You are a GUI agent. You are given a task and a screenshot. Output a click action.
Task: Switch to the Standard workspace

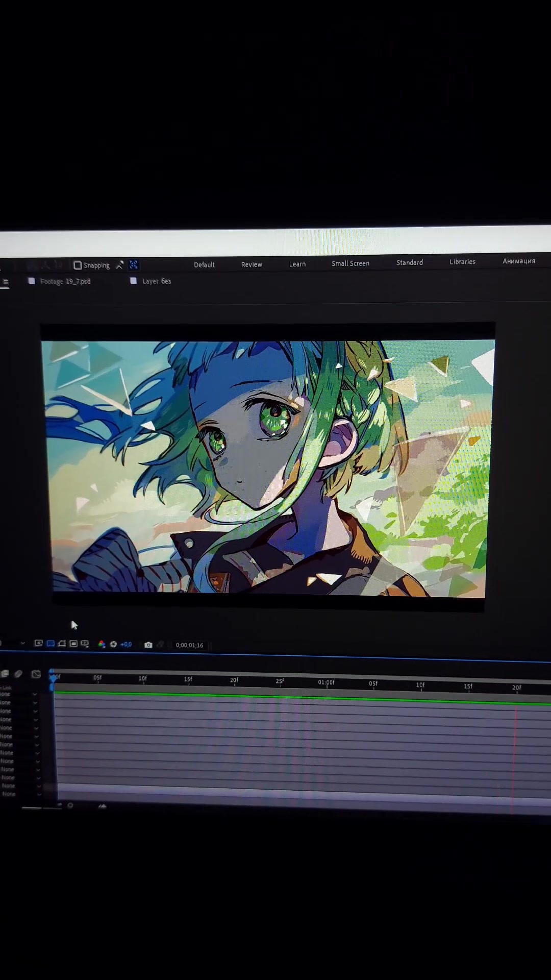[x=410, y=262]
